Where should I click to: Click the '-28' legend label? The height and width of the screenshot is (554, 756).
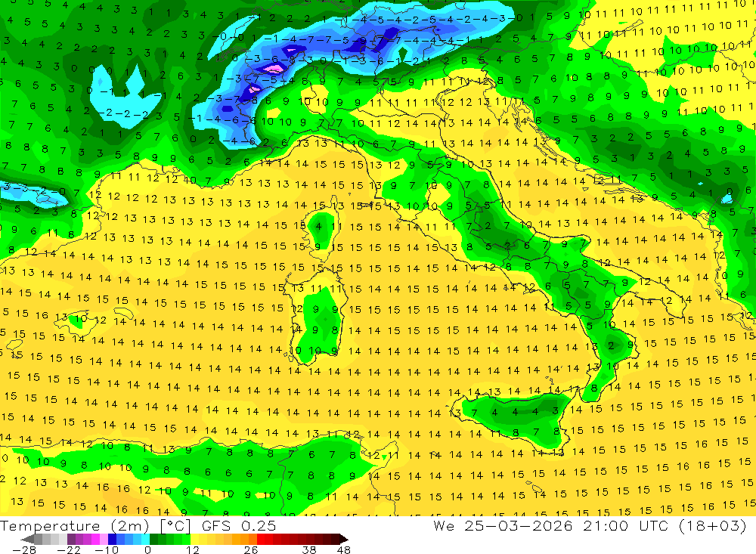[24, 550]
